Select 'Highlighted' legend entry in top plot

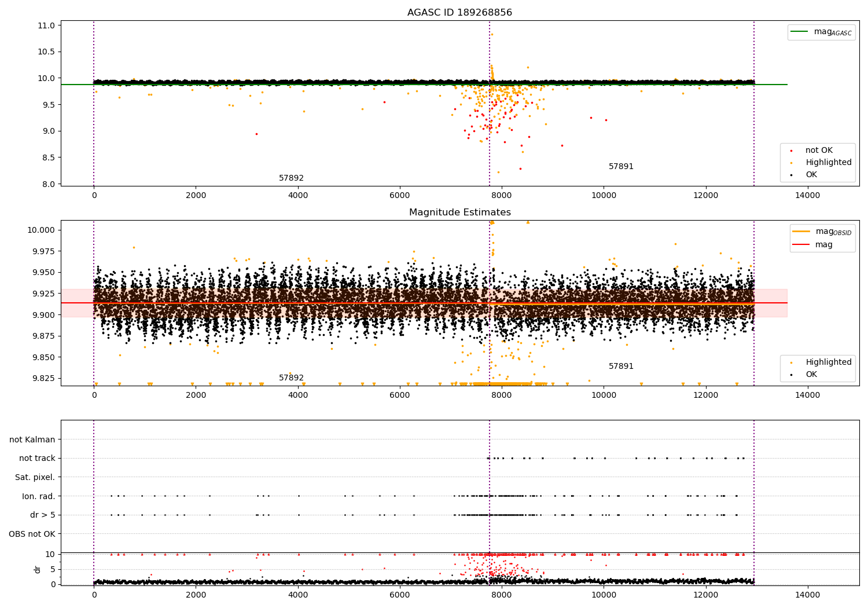[829, 163]
